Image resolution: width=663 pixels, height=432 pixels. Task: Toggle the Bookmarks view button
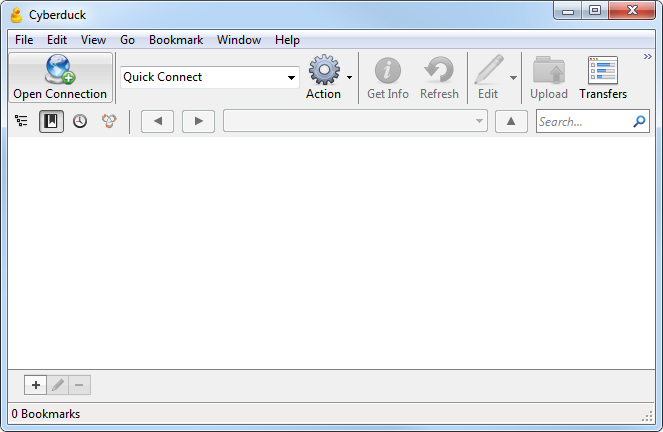[51, 121]
